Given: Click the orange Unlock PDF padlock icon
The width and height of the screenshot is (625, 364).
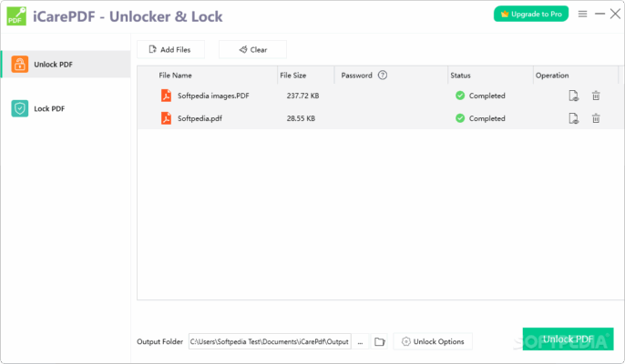Looking at the screenshot, I should tap(20, 64).
